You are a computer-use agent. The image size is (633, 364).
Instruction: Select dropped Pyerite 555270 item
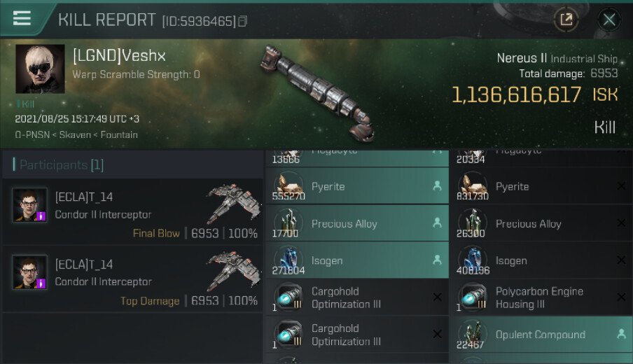pos(357,186)
